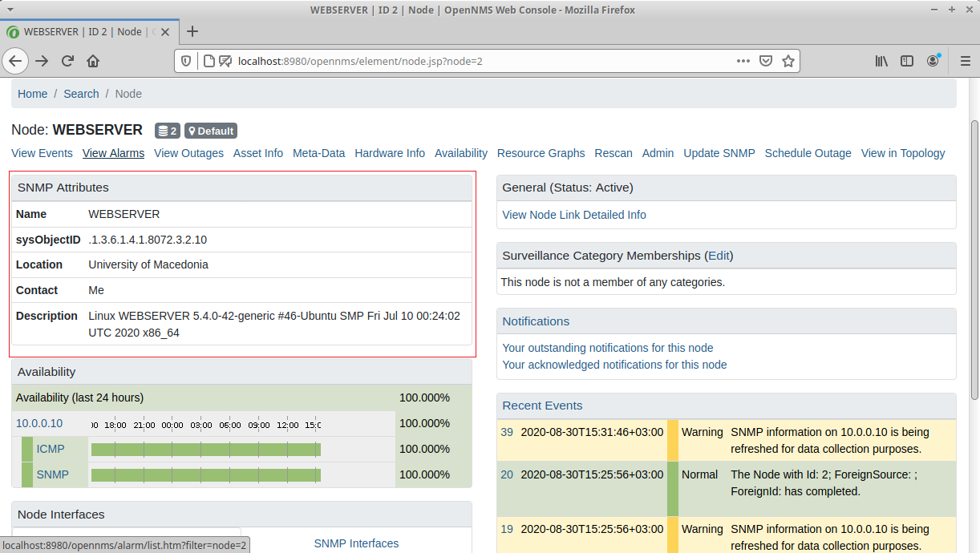The width and height of the screenshot is (980, 553).
Task: Close the WEBSERVER browser tab
Action: click(165, 32)
